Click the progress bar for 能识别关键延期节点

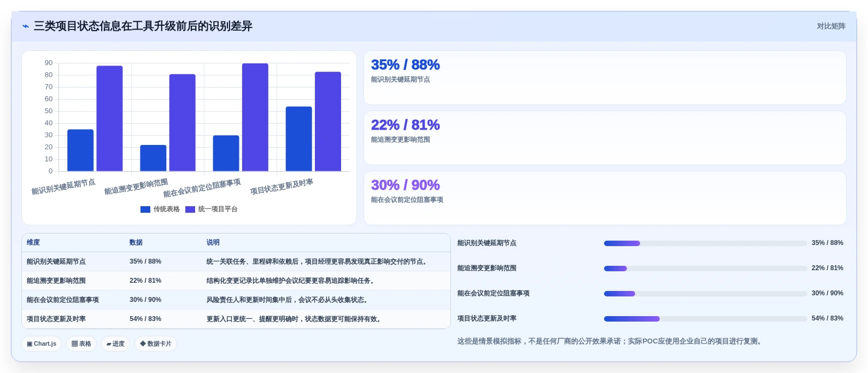point(705,243)
